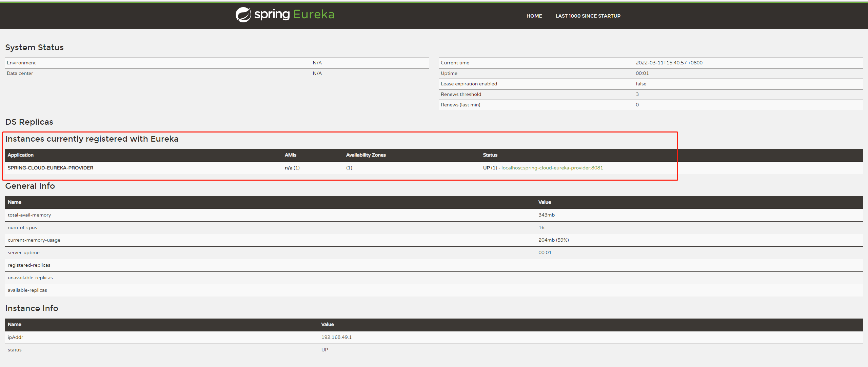Image resolution: width=868 pixels, height=367 pixels.
Task: Click the Environment row label
Action: 21,63
